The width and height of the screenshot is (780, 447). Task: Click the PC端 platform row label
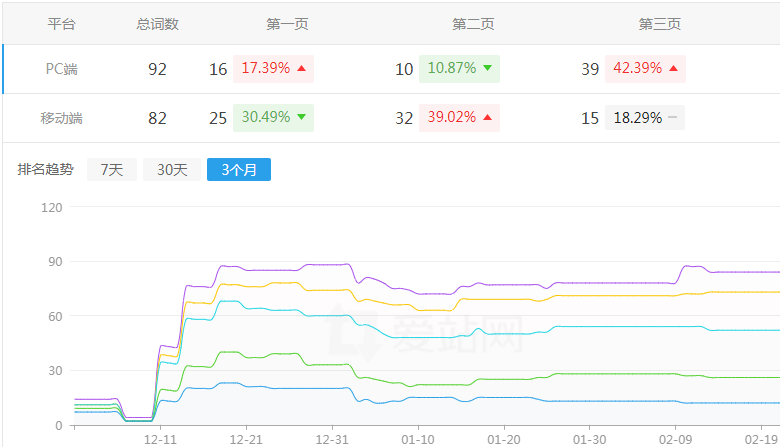click(x=64, y=69)
